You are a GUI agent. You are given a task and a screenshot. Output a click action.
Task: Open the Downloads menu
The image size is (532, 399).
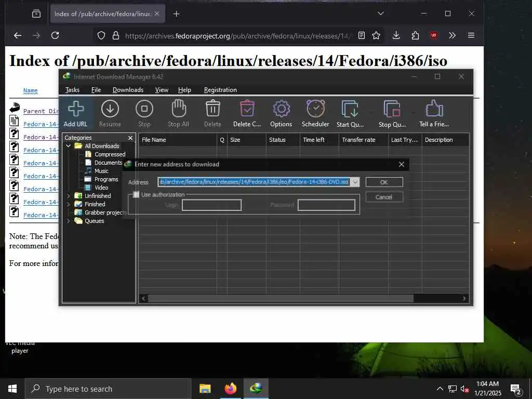coord(128,90)
